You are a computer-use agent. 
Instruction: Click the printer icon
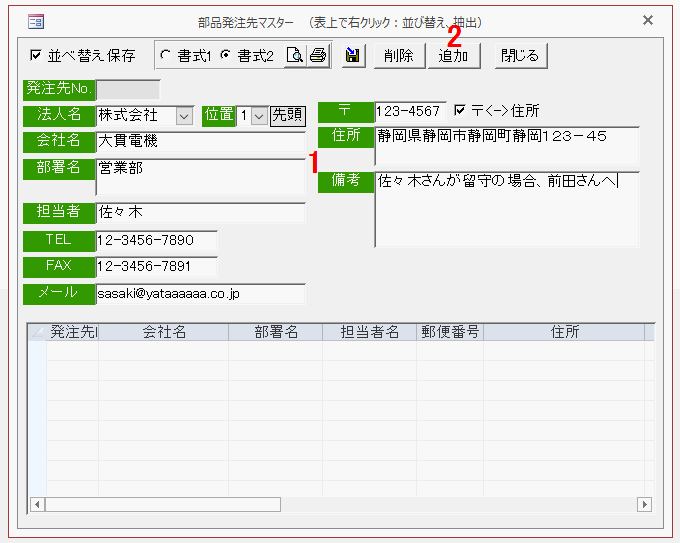(x=318, y=56)
